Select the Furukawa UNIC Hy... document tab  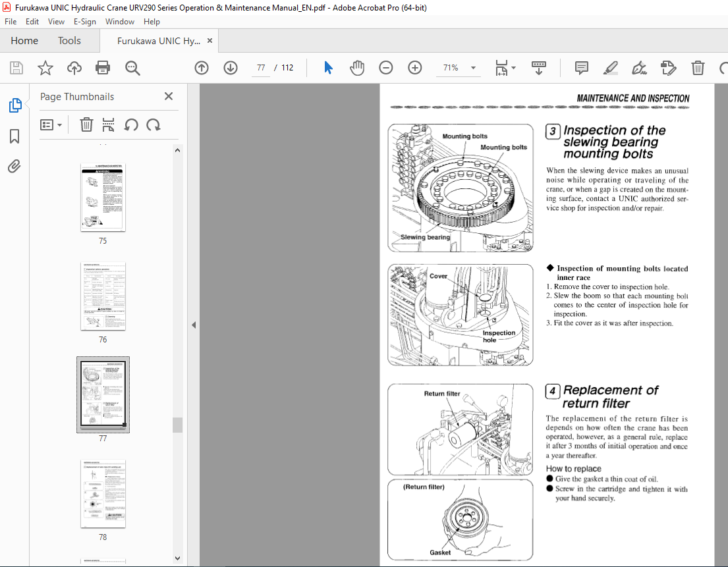[158, 41]
